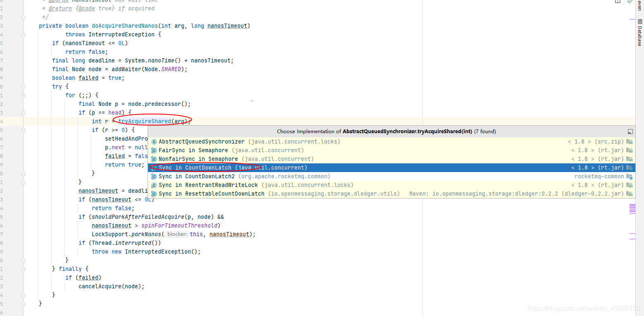
Task: Click the module icon next to rocketmq-common
Action: 629,177
